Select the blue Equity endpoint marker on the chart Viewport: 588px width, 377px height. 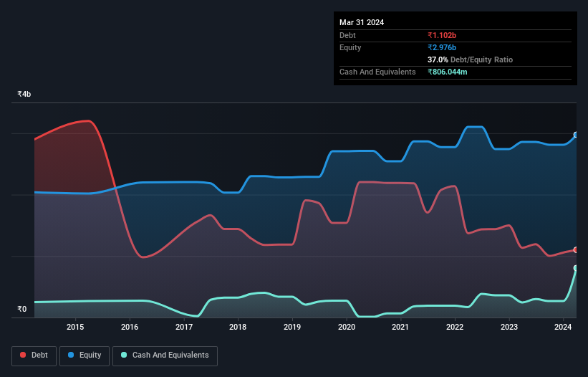pos(576,135)
